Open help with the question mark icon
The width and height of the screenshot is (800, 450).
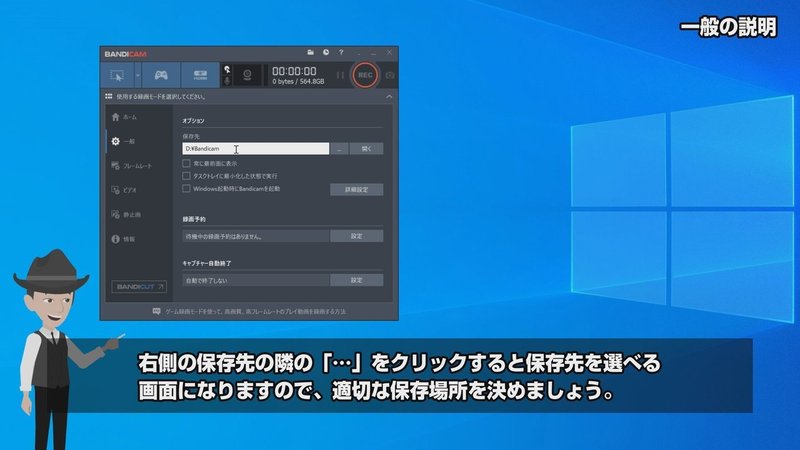(341, 53)
